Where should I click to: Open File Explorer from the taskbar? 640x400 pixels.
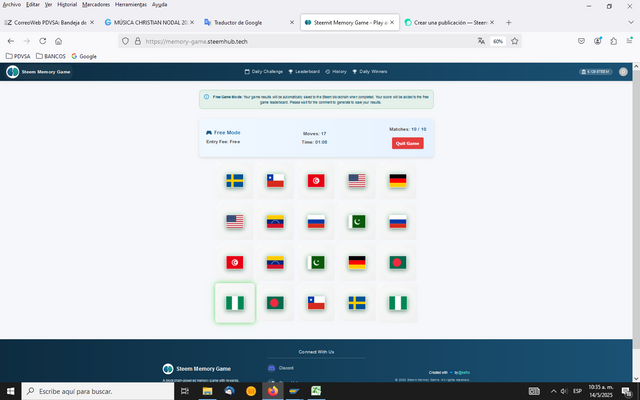(207, 391)
